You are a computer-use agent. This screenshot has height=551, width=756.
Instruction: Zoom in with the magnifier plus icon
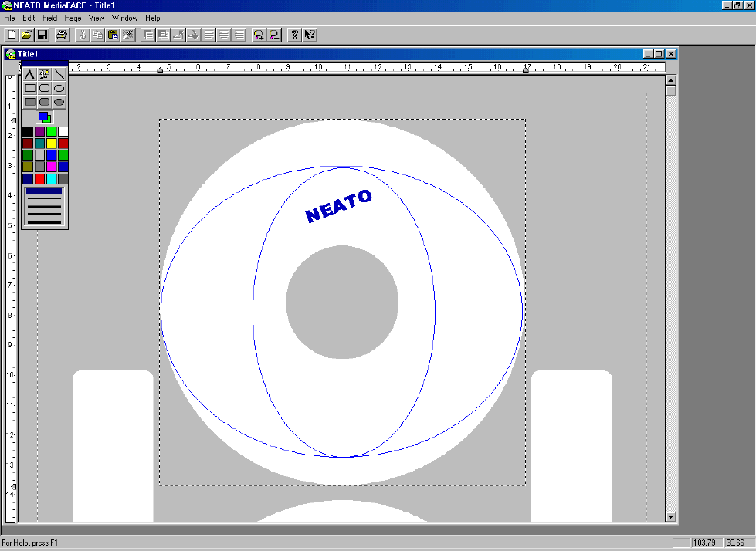point(259,35)
